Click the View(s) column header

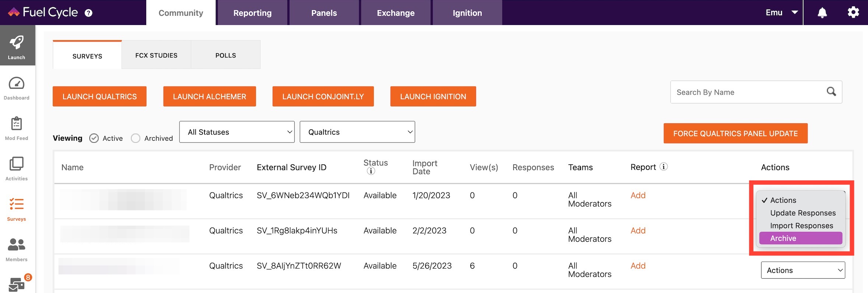(x=484, y=167)
